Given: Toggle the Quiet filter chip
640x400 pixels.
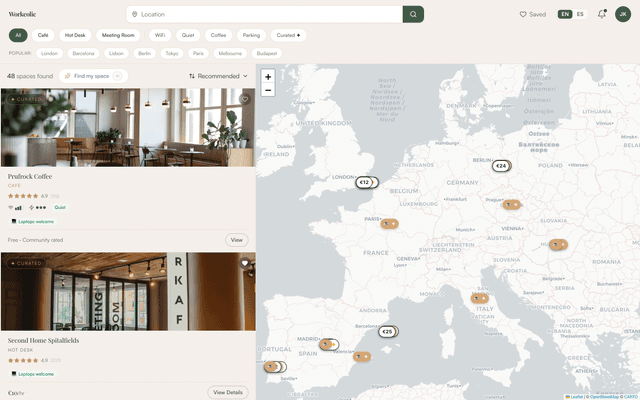Looking at the screenshot, I should point(188,35).
